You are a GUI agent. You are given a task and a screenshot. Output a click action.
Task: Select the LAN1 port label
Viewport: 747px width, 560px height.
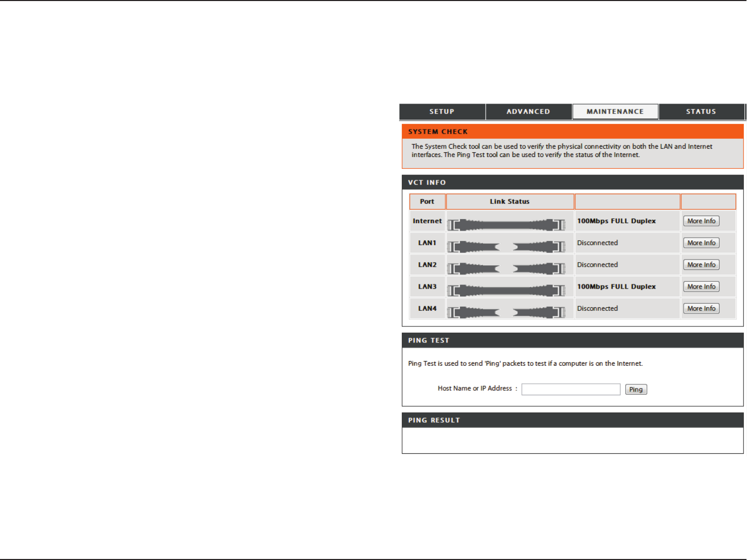tap(427, 242)
